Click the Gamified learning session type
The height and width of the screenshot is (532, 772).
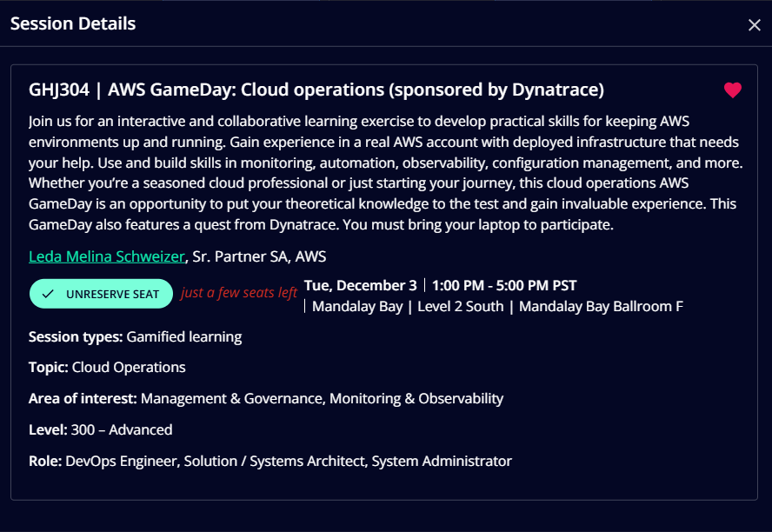pyautogui.click(x=184, y=337)
